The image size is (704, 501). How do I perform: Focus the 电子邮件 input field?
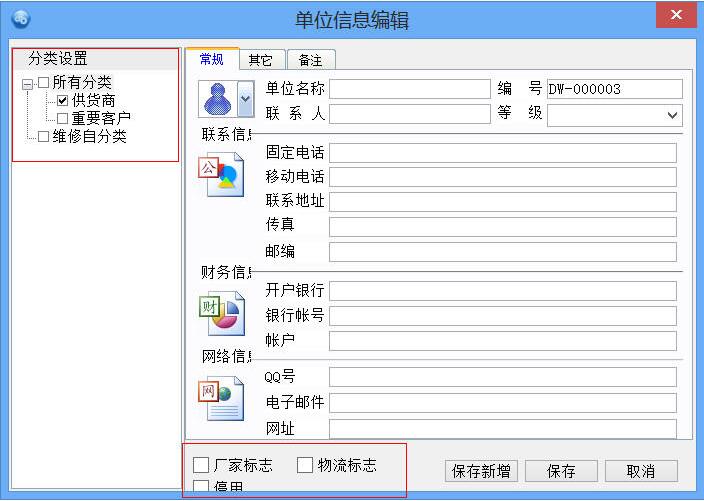tap(503, 403)
